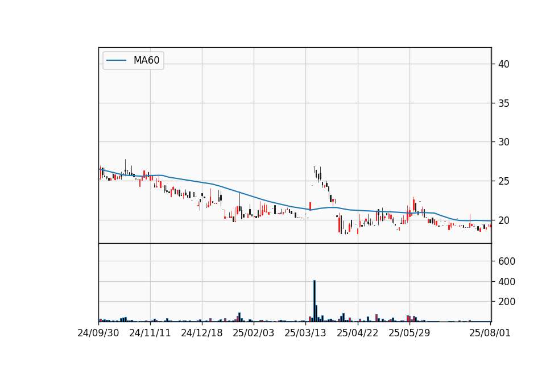Click the blue MA60 legend line sample
This screenshot has height=392, width=546.
tap(116, 60)
